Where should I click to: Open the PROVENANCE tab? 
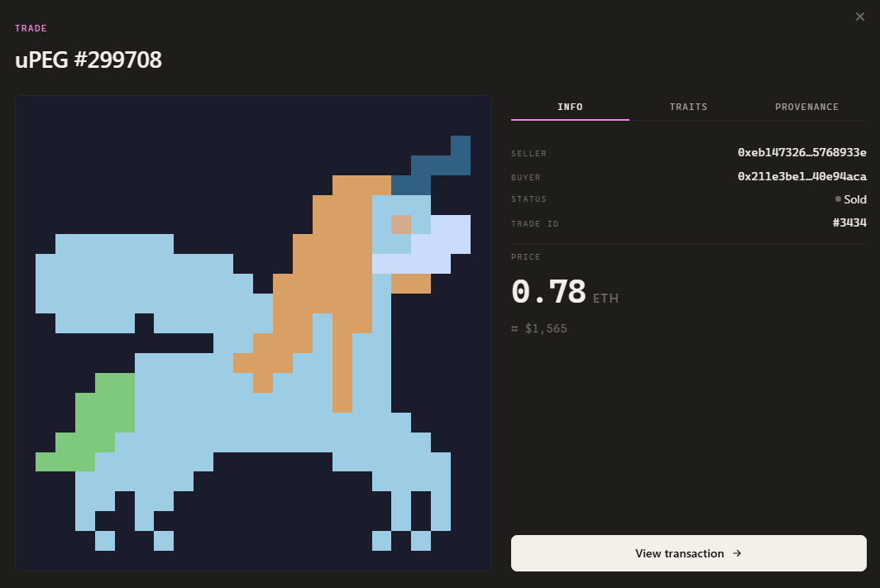[x=806, y=107]
